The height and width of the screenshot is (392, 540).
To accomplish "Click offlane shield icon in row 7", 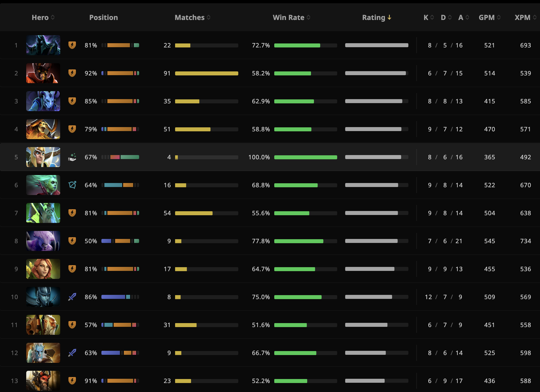I will tap(72, 213).
